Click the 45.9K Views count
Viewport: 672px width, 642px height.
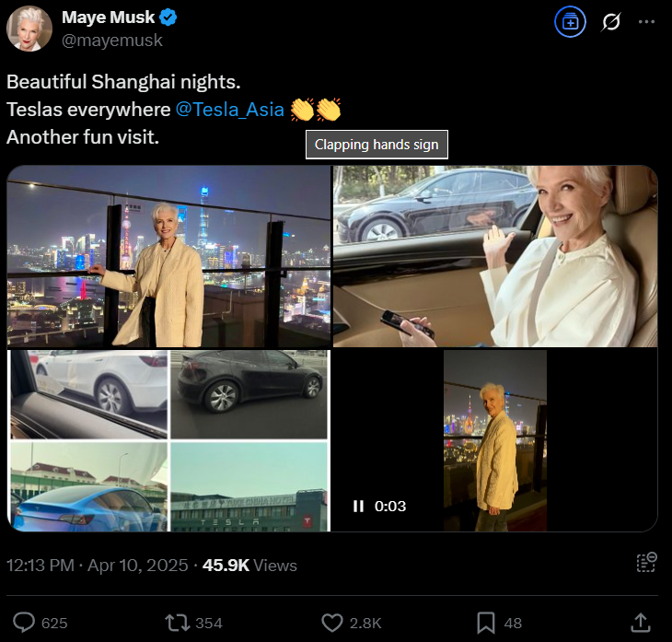click(250, 565)
